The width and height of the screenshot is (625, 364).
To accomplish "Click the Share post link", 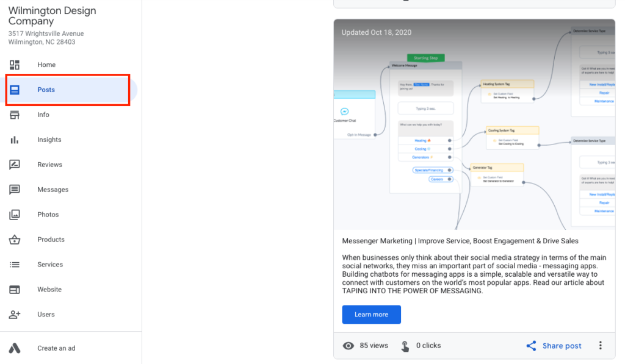I will 562,346.
